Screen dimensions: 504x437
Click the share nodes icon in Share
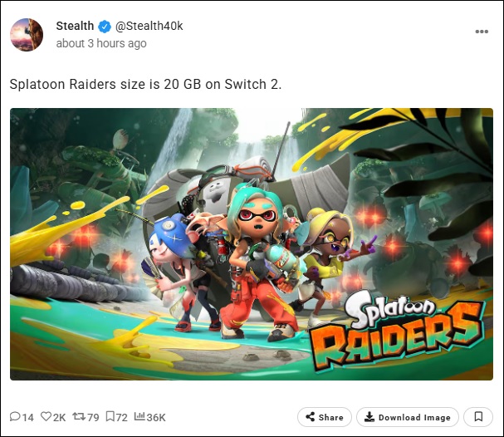pos(311,417)
